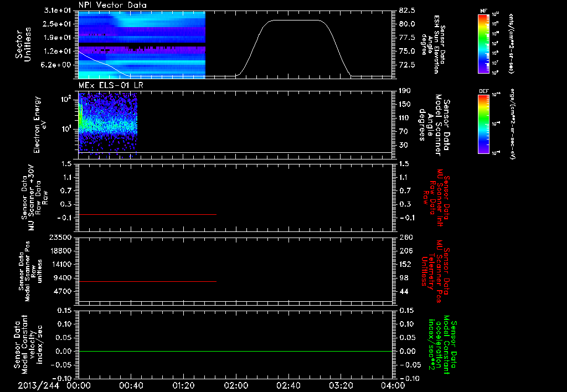
Task: Click the 80.0 sun elevation tick label
Action: 407,24
